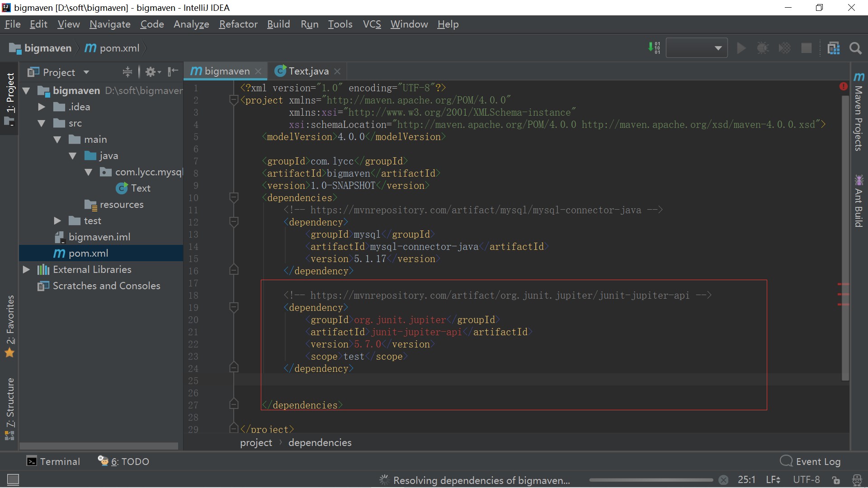Click the red error indicator icon
Viewport: 868px width, 488px height.
point(843,86)
